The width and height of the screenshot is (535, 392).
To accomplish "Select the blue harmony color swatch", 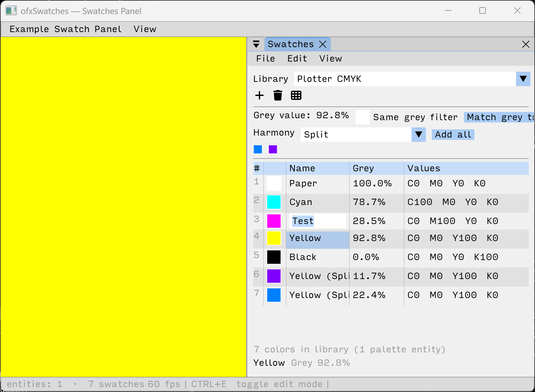I will 258,149.
